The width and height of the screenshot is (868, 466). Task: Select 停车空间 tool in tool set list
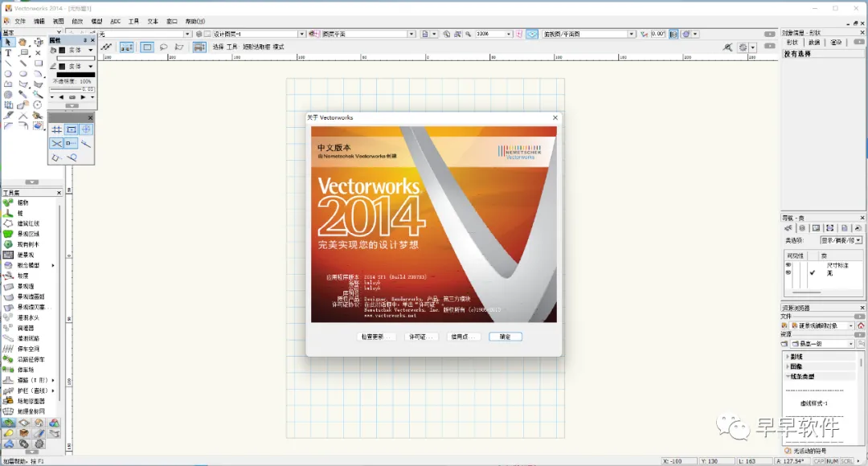[x=30, y=349]
